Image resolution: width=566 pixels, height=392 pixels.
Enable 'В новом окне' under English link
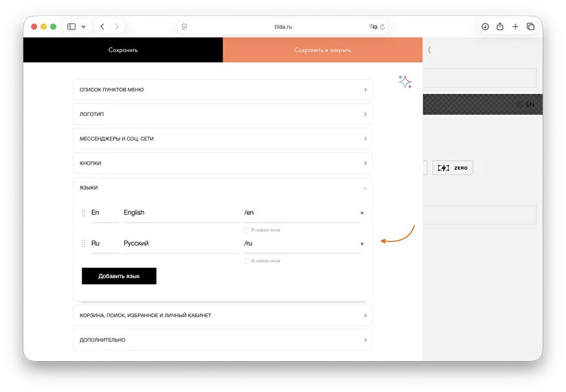tap(247, 230)
